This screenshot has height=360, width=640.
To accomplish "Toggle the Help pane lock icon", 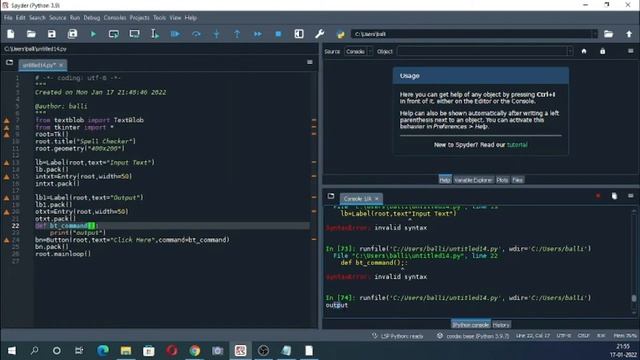I will pyautogui.click(x=602, y=51).
